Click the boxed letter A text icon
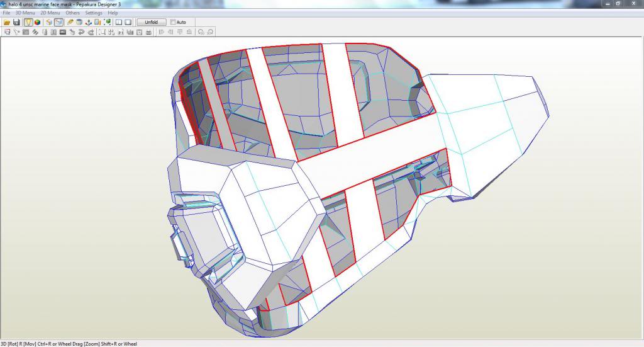 coord(139,32)
